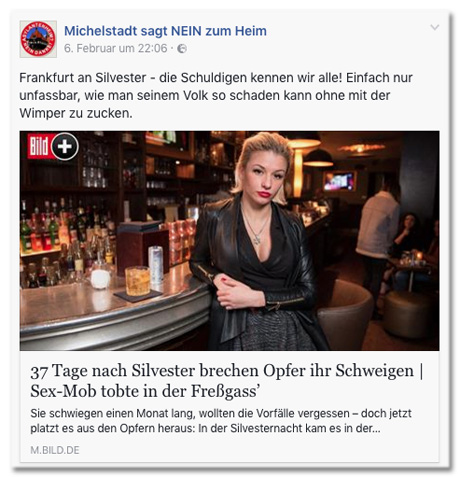This screenshot has height=478, width=460.
Task: Expand the post options chevron
Action: coord(434,27)
